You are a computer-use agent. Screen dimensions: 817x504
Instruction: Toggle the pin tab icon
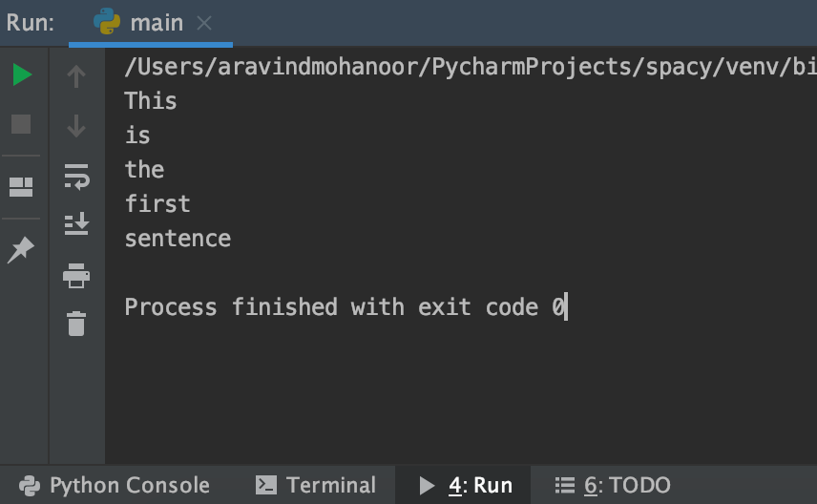[x=21, y=250]
